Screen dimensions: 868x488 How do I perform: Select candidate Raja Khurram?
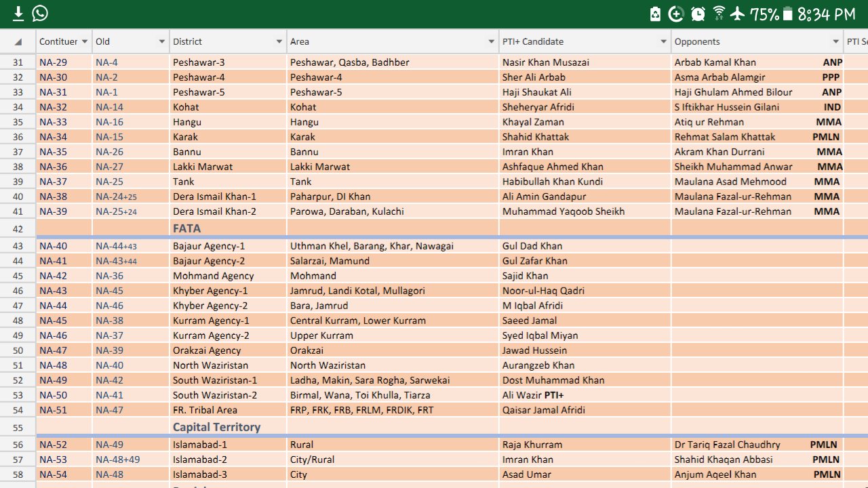tap(585, 445)
